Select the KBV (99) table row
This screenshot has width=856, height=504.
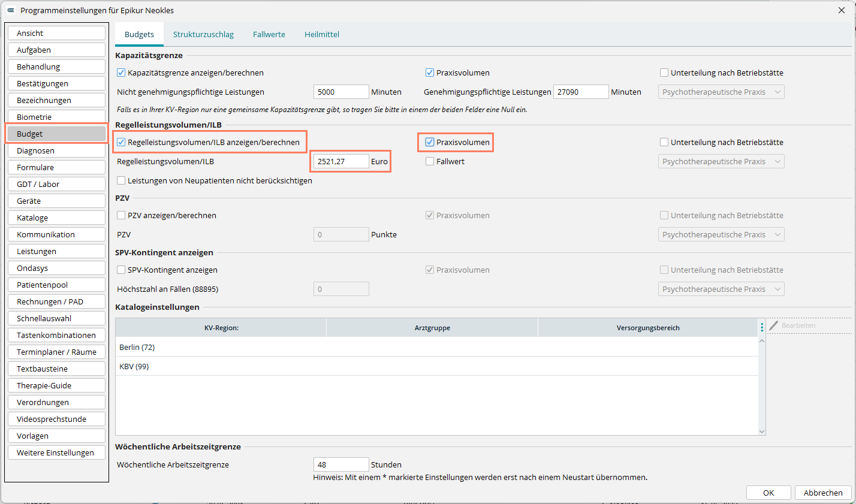(436, 366)
